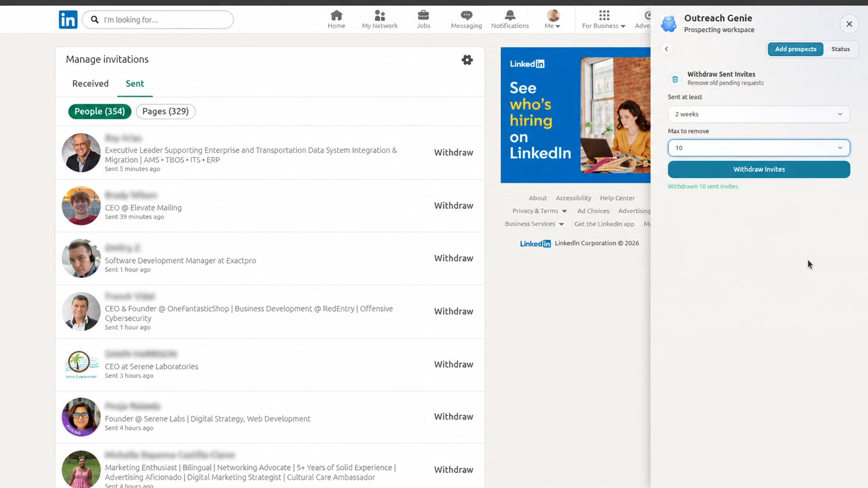Withdraw invite to Executive Leader contact
868x488 pixels.
[454, 152]
